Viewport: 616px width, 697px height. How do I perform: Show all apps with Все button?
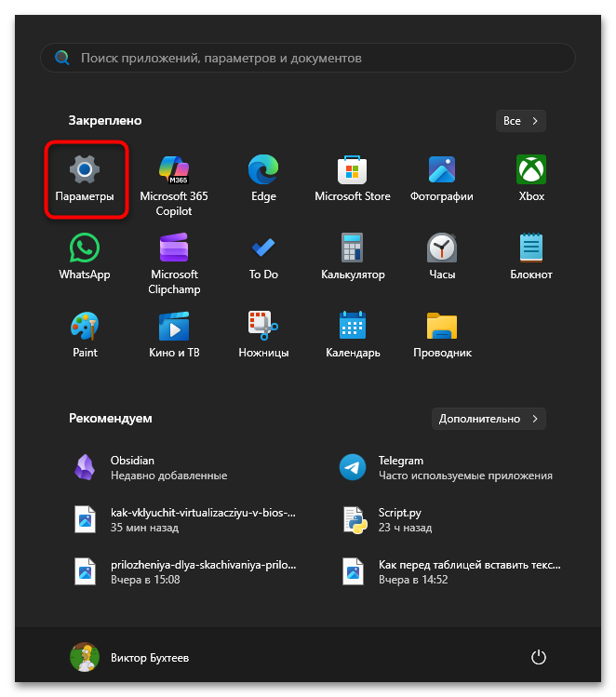(x=520, y=121)
